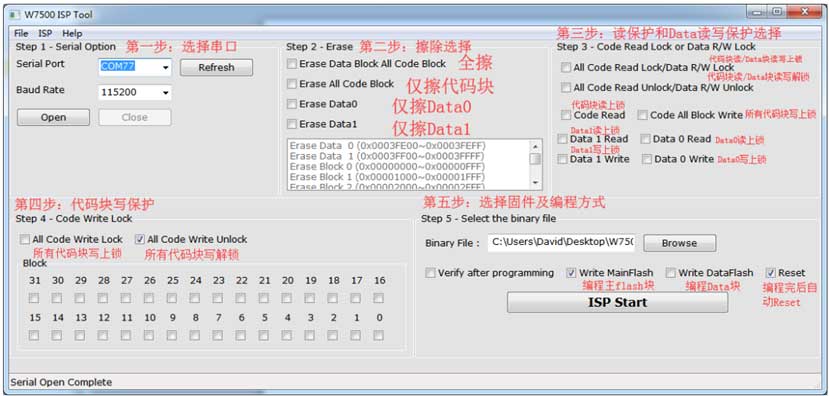The width and height of the screenshot is (829, 396).
Task: Tick Block 20 write lock checkbox
Action: 287,299
